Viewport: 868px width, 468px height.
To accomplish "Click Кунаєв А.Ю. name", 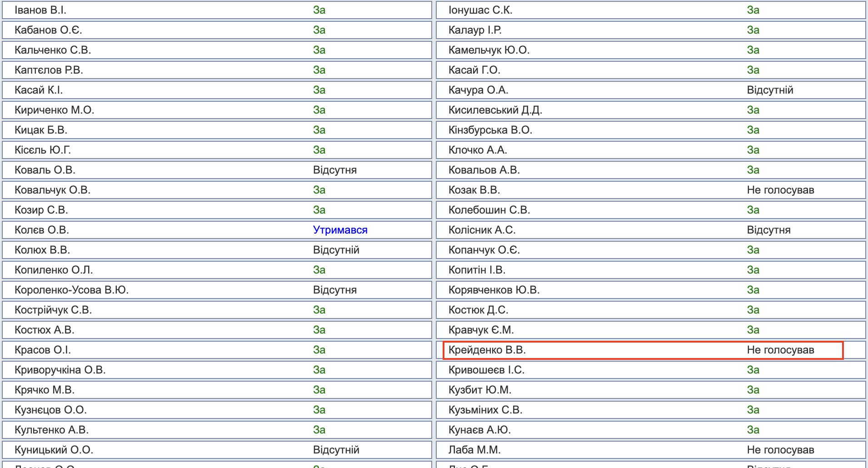I will point(479,430).
